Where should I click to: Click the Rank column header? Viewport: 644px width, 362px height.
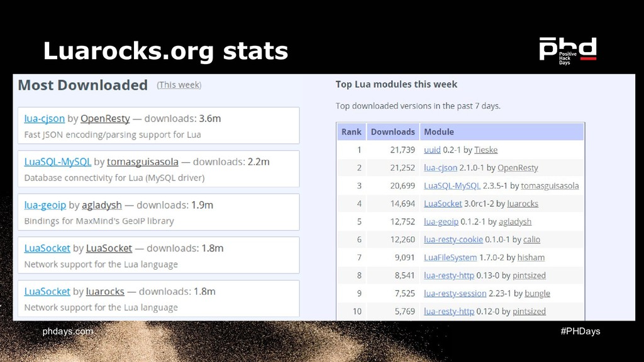pyautogui.click(x=352, y=132)
